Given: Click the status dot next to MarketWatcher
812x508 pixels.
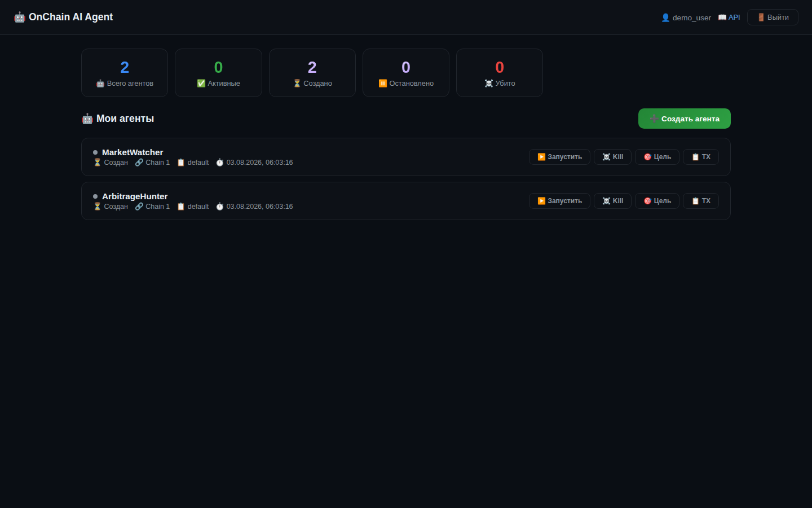Looking at the screenshot, I should coord(95,152).
